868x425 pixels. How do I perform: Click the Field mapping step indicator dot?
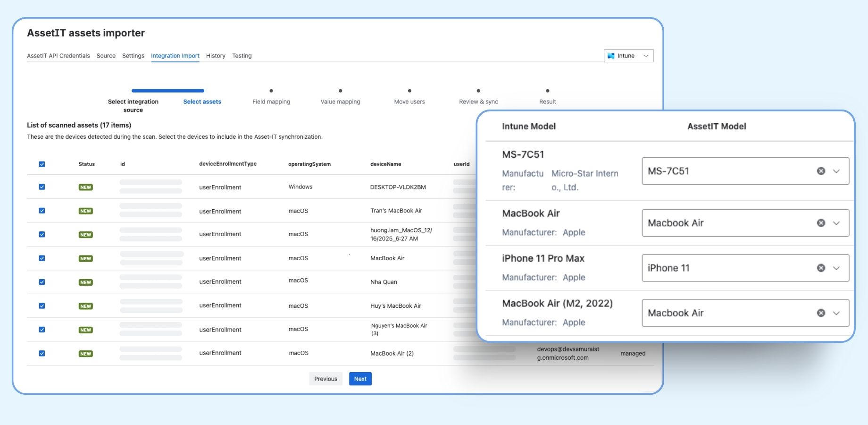(x=271, y=91)
